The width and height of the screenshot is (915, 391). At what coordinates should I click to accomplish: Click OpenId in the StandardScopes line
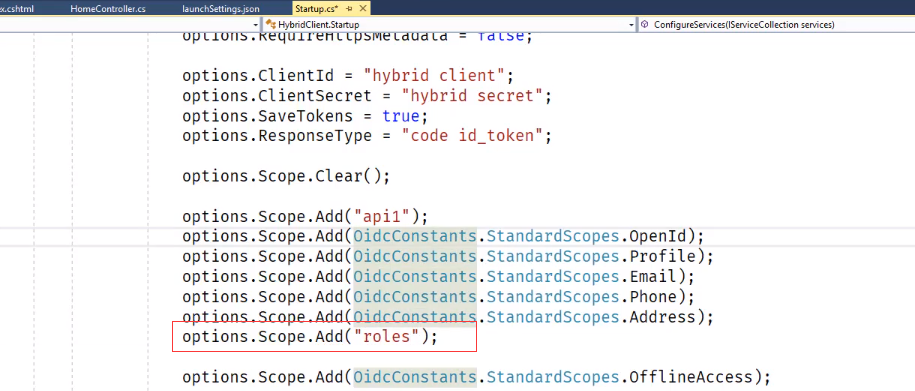pyautogui.click(x=658, y=237)
